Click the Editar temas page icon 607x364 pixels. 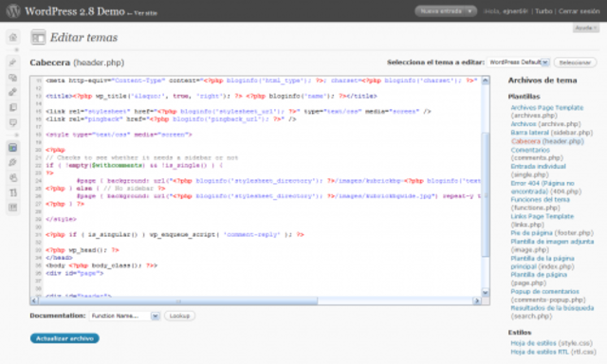[x=38, y=37]
